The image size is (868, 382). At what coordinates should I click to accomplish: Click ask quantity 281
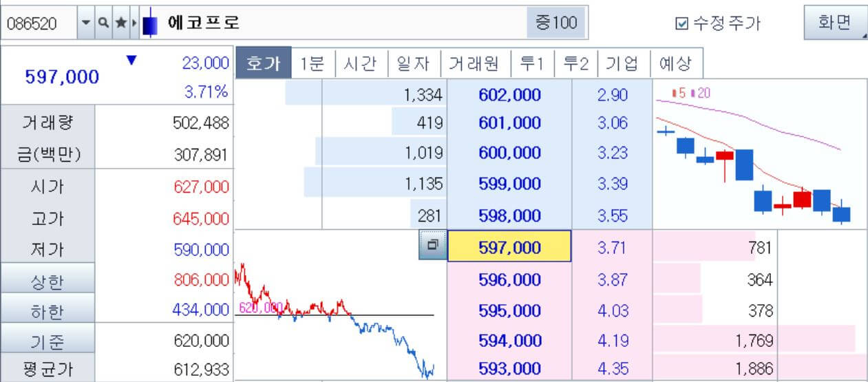point(429,215)
